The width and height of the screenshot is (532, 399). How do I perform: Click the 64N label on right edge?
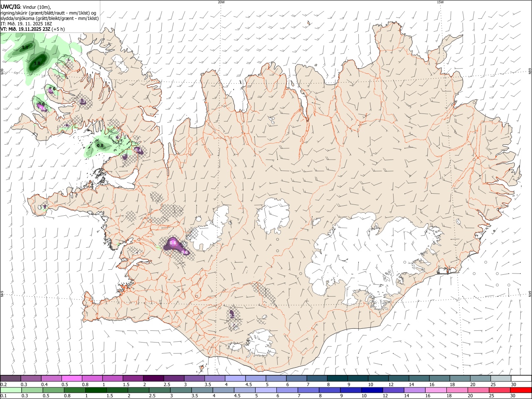530,293
